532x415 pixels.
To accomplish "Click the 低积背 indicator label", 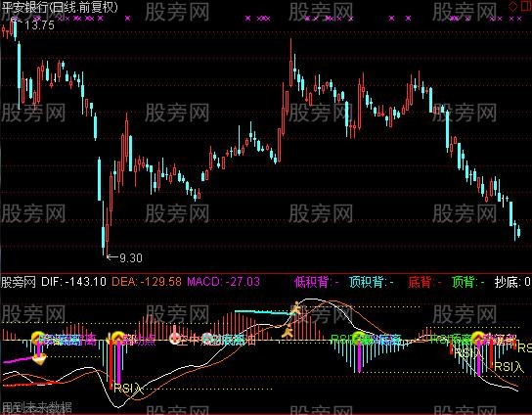I will 316,282.
